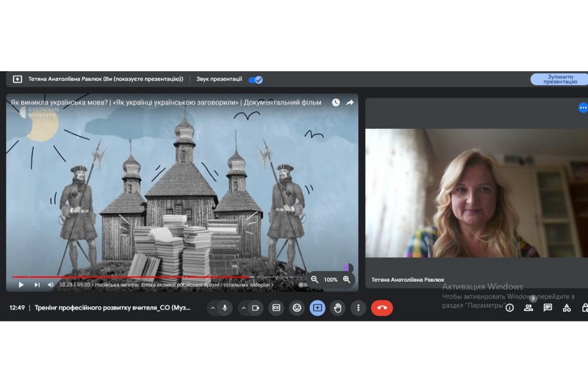Click the active present screen button
The image size is (588, 392).
click(318, 308)
